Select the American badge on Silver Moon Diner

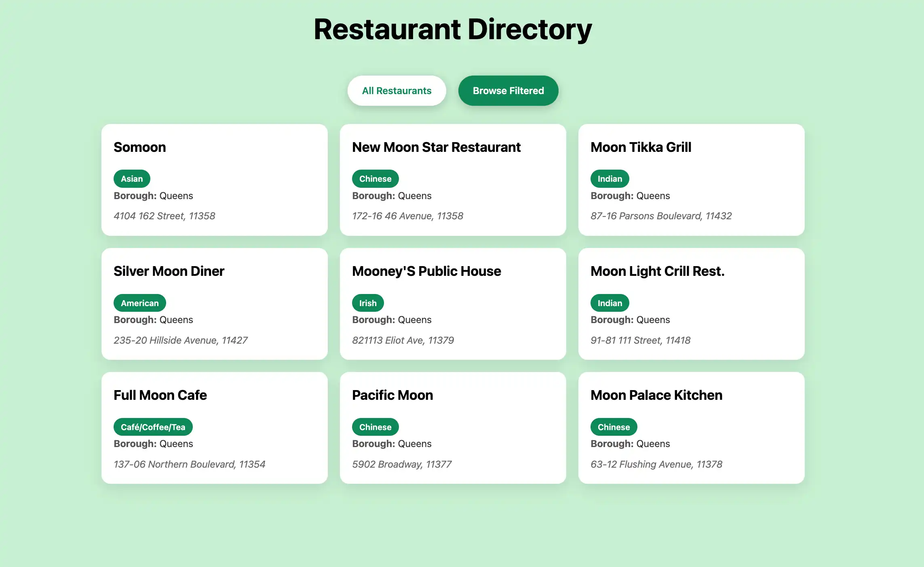click(x=139, y=302)
